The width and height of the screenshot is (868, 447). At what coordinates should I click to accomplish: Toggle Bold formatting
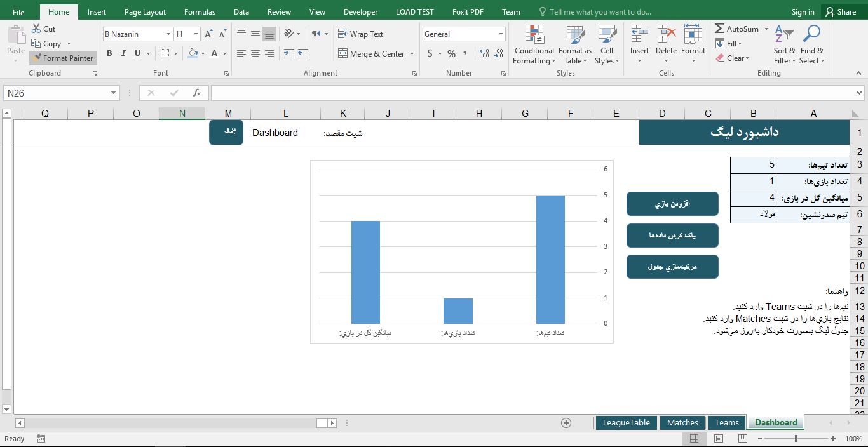point(109,53)
